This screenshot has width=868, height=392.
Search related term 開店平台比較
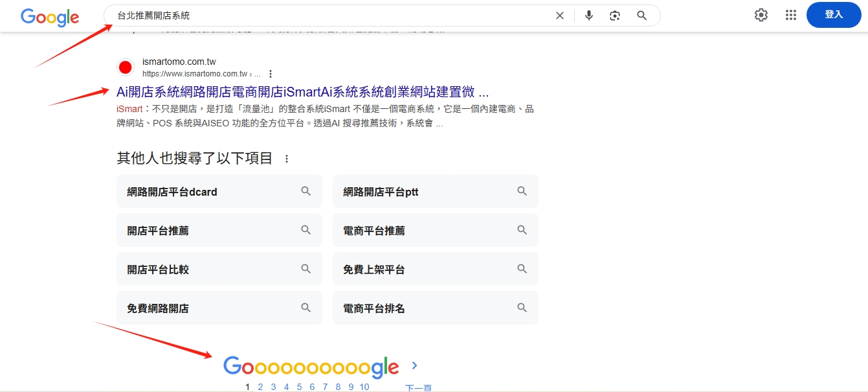click(x=219, y=270)
